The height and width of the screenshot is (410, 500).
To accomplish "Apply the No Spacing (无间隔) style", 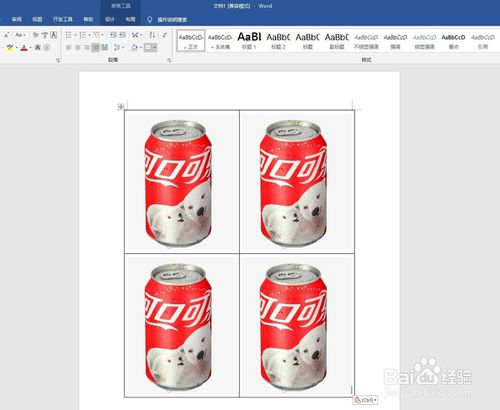I will point(220,41).
